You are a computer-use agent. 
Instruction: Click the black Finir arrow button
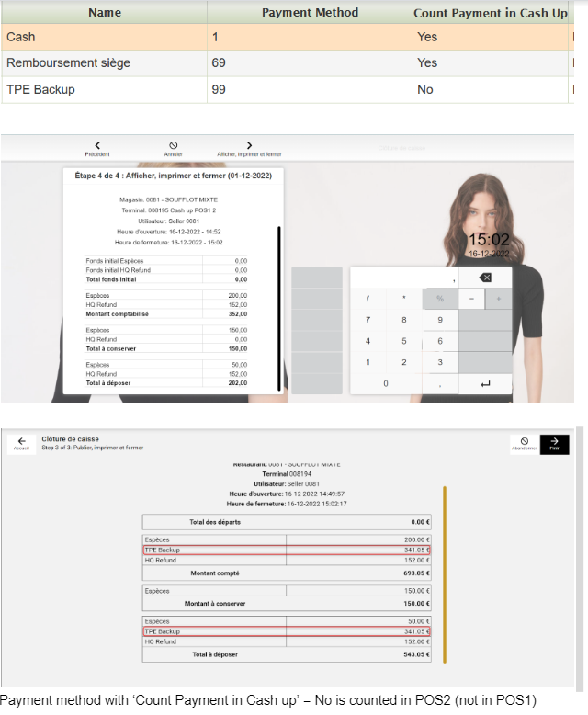tap(554, 443)
